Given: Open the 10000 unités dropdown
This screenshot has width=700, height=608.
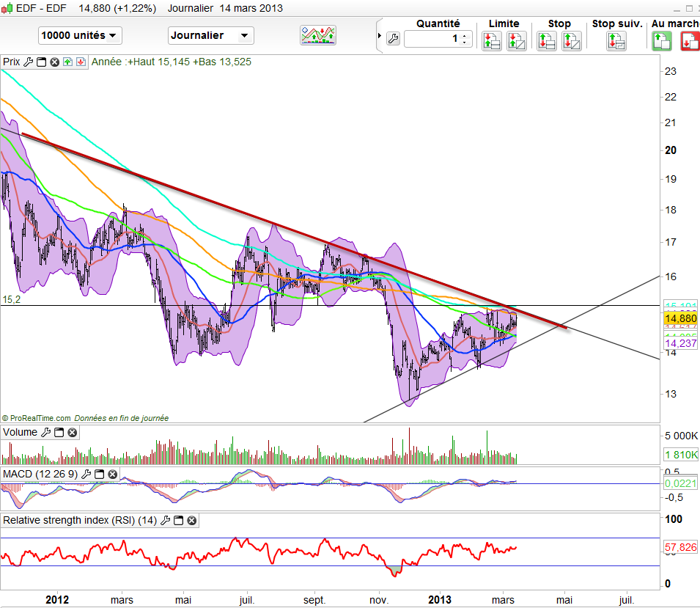Looking at the screenshot, I should coord(80,35).
